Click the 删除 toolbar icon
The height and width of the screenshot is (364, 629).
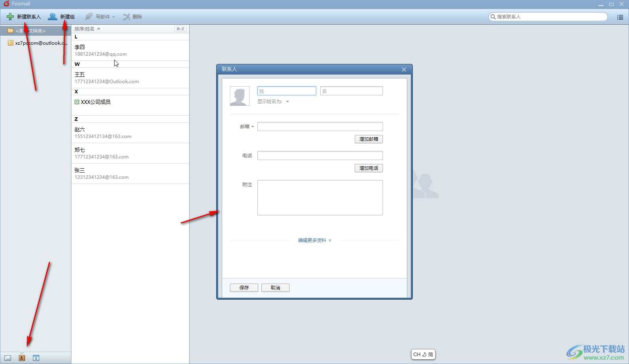point(126,16)
